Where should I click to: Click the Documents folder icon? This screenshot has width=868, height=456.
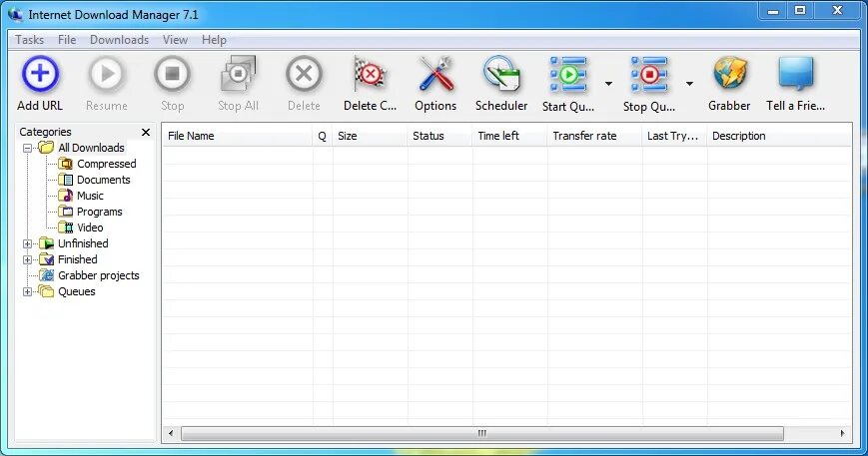point(65,180)
